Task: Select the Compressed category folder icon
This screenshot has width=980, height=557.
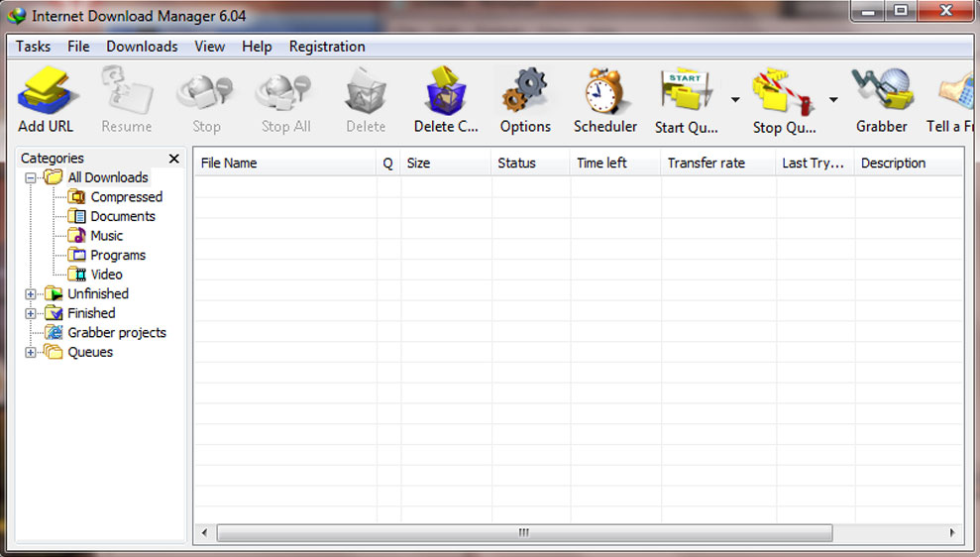Action: pyautogui.click(x=77, y=197)
